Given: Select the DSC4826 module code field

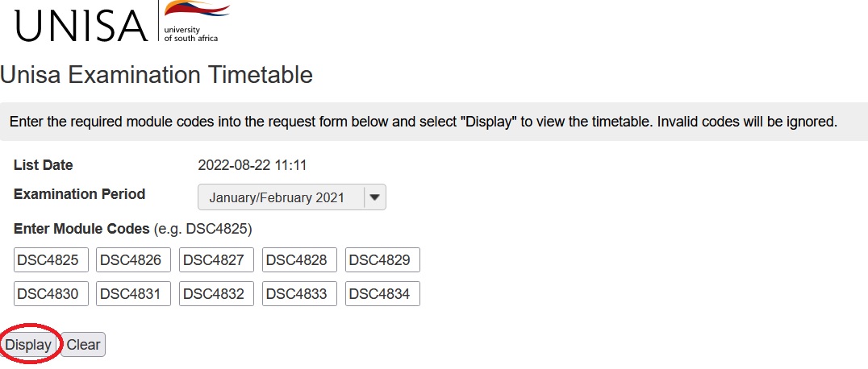Looking at the screenshot, I should [x=134, y=260].
